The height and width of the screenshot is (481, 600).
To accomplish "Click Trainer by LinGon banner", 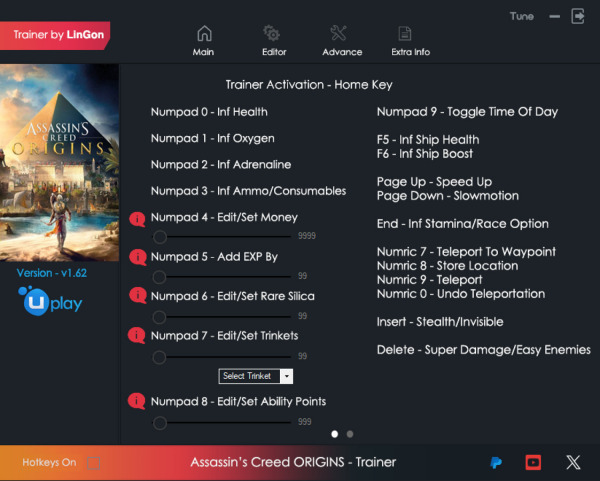I will click(55, 35).
